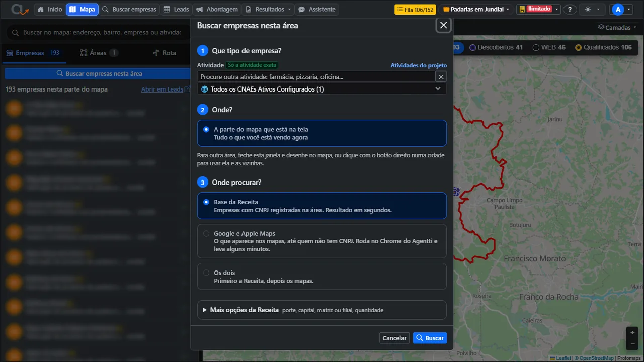
Task: Open the Todos os CNAEs Ativos dropdown
Action: point(321,89)
